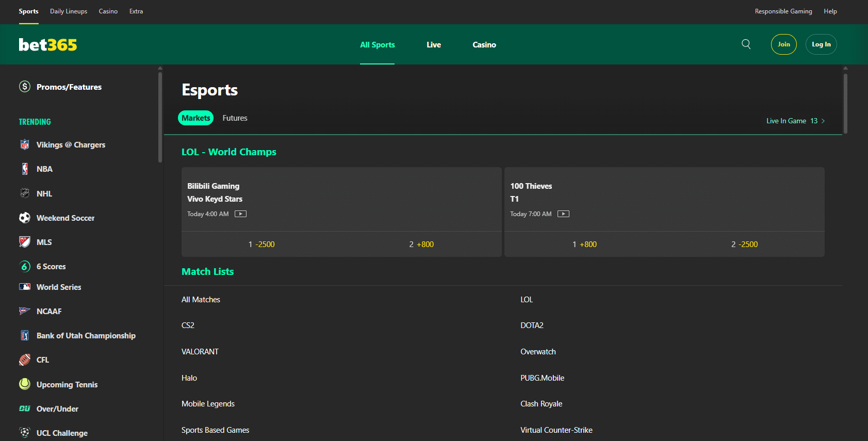Open Extra in the top bar
This screenshot has width=868, height=441.
click(x=136, y=11)
